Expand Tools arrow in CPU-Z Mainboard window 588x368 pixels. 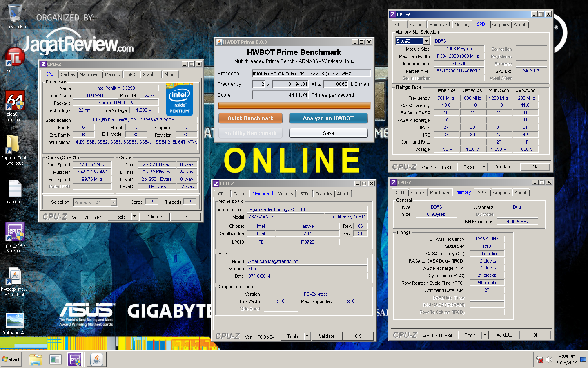click(307, 336)
